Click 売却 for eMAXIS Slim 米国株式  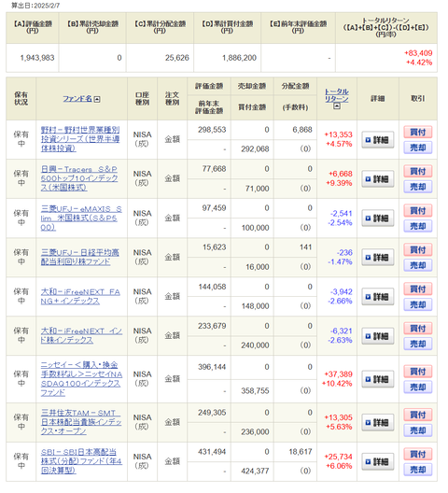[x=418, y=226]
